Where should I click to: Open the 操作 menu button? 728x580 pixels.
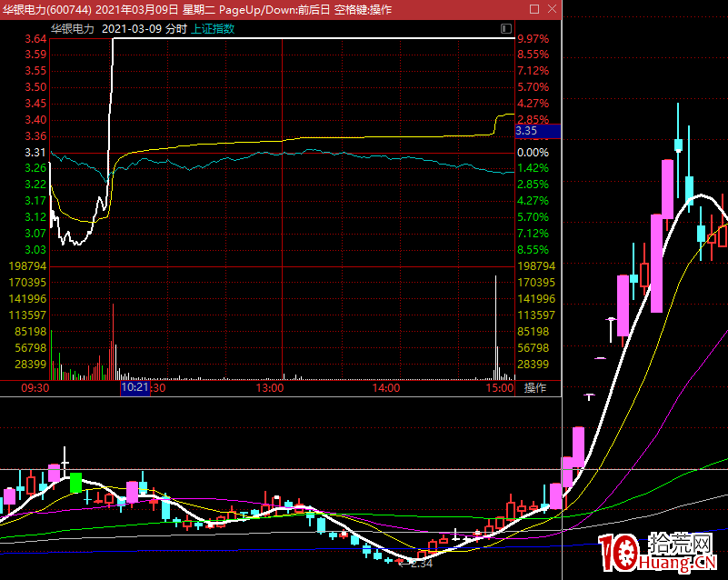[536, 388]
